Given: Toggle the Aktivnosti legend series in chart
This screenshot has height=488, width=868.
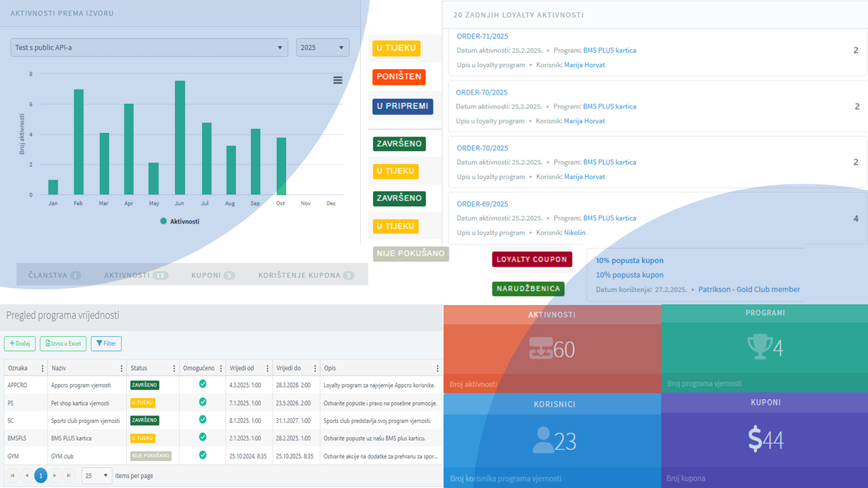Looking at the screenshot, I should 180,221.
